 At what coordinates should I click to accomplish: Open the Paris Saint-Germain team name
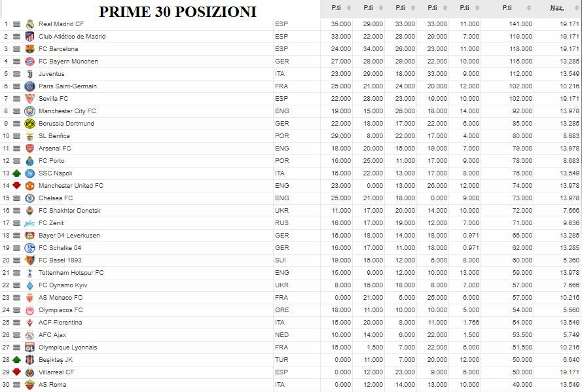coord(67,86)
